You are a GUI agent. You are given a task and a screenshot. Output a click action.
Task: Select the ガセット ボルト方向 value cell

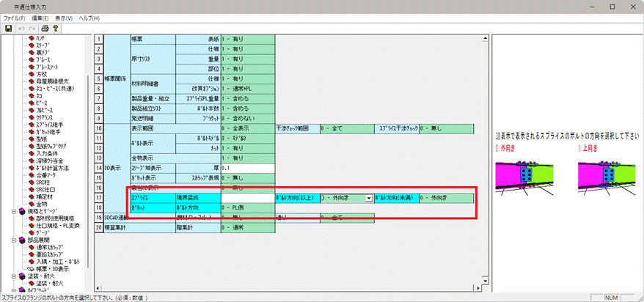point(247,208)
